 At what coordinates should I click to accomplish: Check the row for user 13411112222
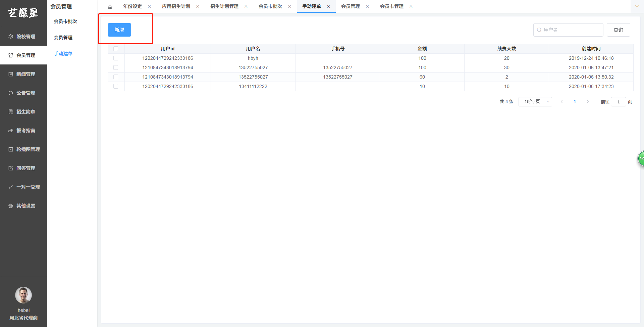(x=116, y=86)
